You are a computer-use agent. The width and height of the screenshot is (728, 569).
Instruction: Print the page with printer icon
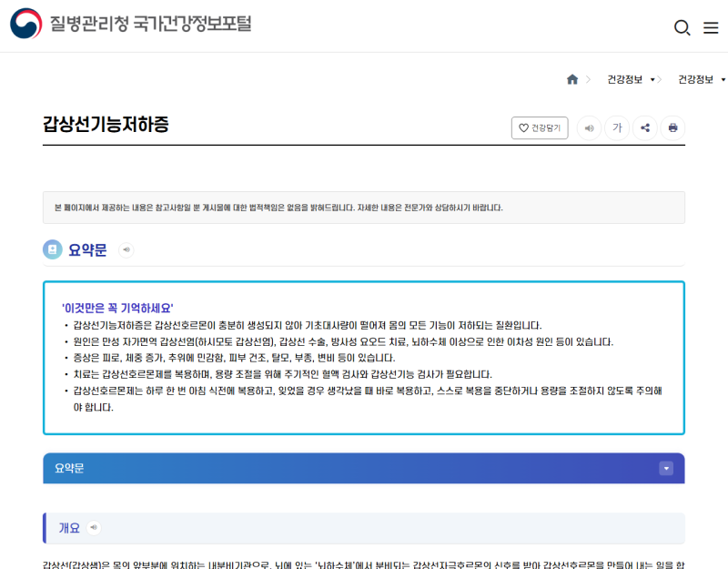pyautogui.click(x=672, y=127)
